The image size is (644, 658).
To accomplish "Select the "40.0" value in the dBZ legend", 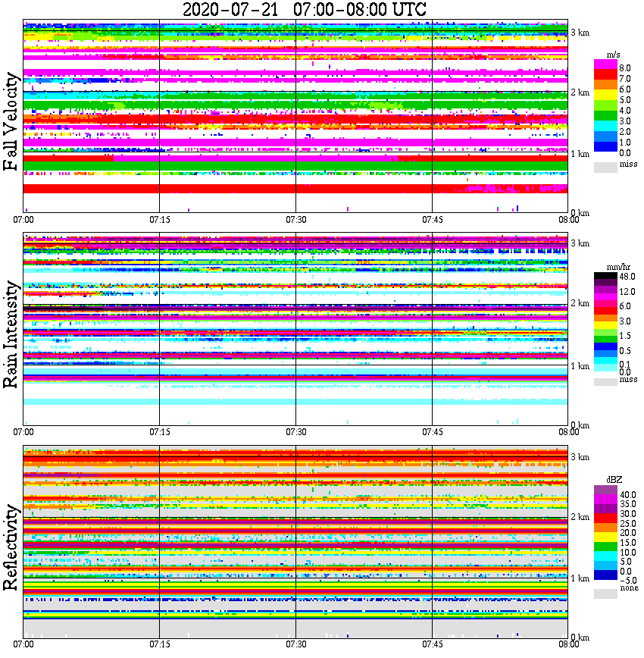I will (628, 495).
